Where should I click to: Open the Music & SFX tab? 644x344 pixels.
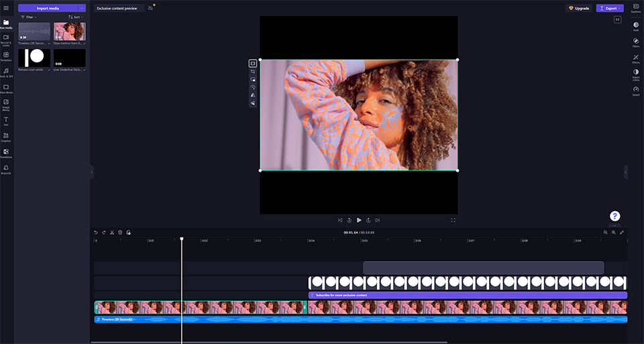6,72
